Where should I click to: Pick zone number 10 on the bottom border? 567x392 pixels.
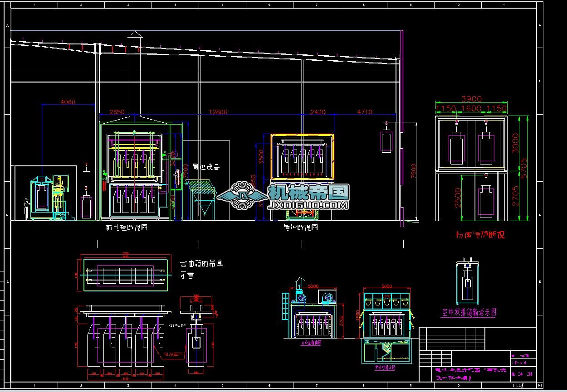[x=458, y=386]
